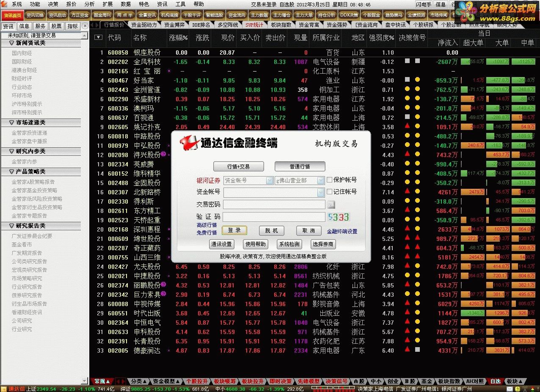Click the 方正资金 toolbar button
540x392 pixels.
click(80, 15)
